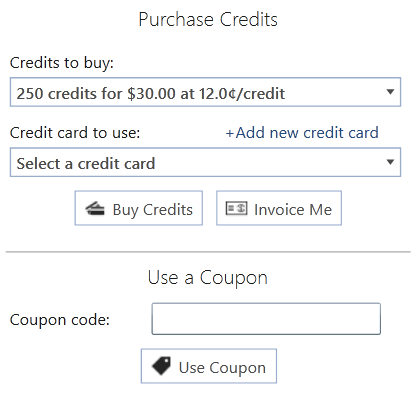Screen dimensions: 413x399
Task: Focus the Coupon code text field
Action: click(266, 319)
